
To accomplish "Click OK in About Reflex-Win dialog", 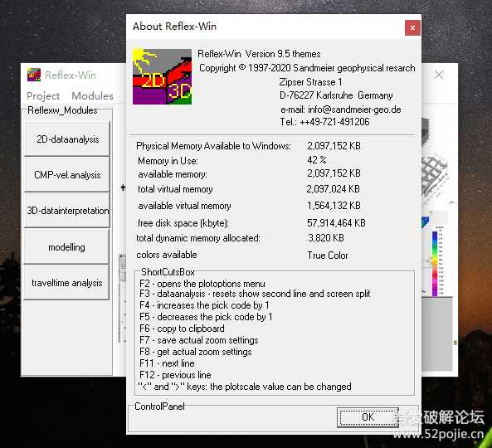I will 368,417.
